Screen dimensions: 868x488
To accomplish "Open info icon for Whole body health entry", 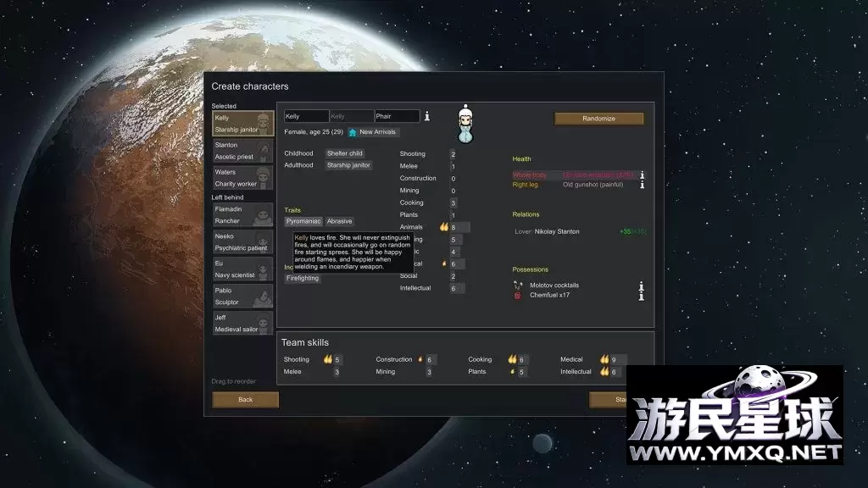I will tap(643, 175).
